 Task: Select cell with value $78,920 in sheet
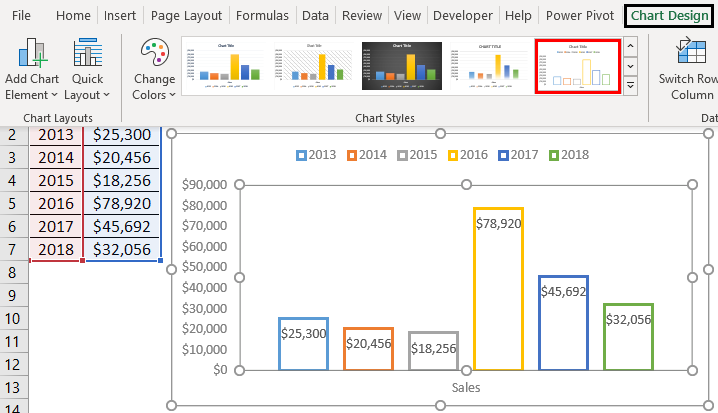pyautogui.click(x=122, y=203)
